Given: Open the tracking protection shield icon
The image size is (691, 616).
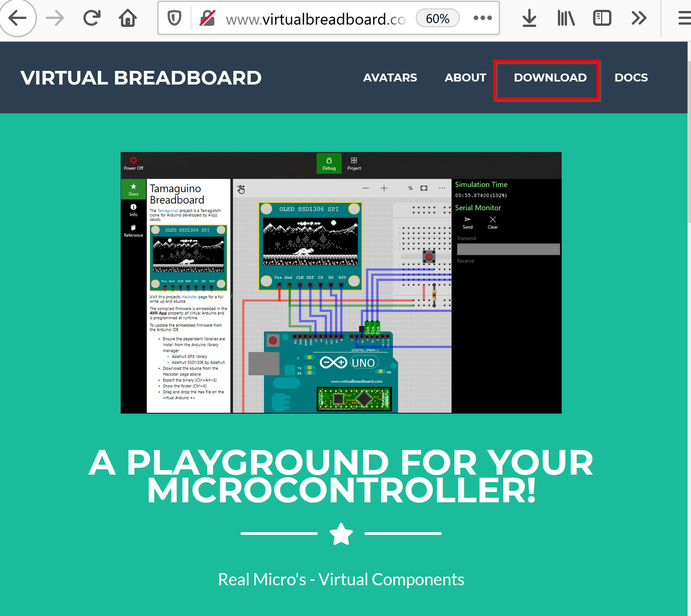Looking at the screenshot, I should pos(174,18).
